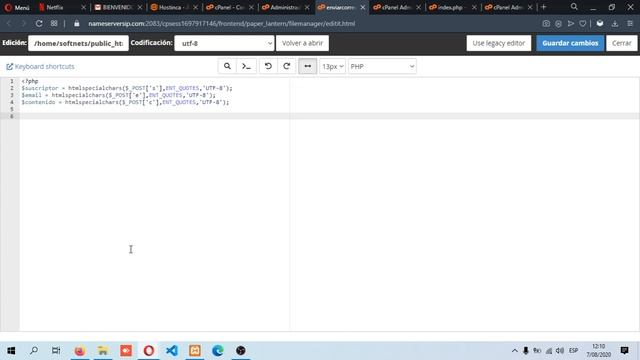Image resolution: width=640 pixels, height=360 pixels.
Task: Toggle line wrap button
Action: pyautogui.click(x=307, y=66)
